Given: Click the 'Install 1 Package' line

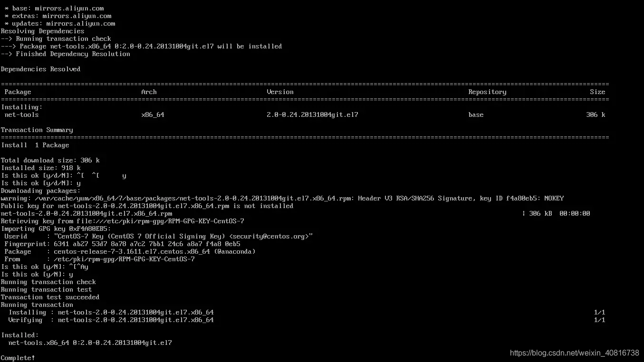Looking at the screenshot, I should click(35, 145).
